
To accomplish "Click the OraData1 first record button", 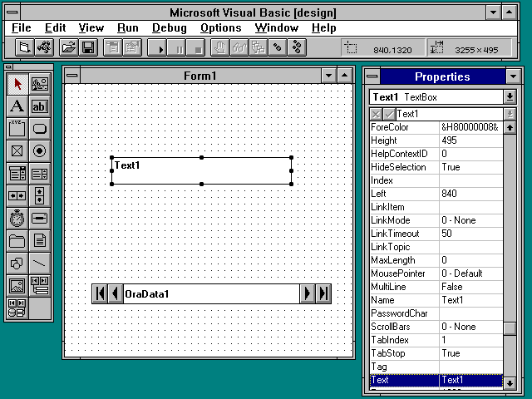I will pos(100,293).
